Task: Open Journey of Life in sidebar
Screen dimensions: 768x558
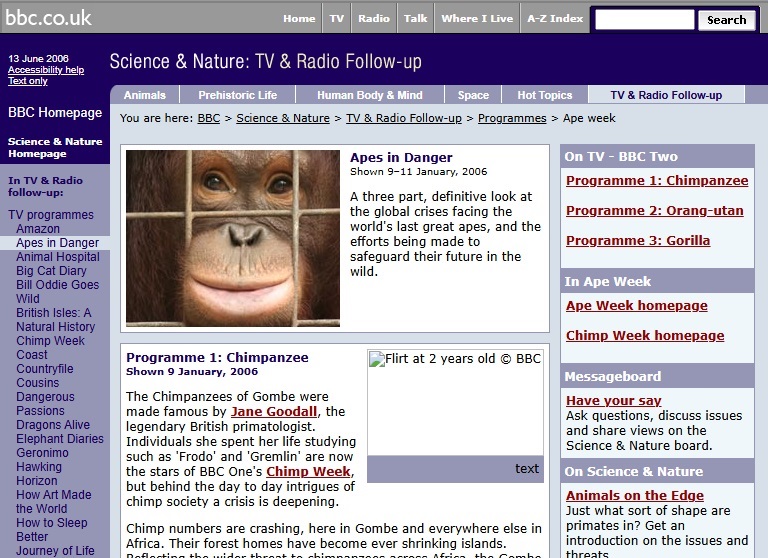Action: 55,551
